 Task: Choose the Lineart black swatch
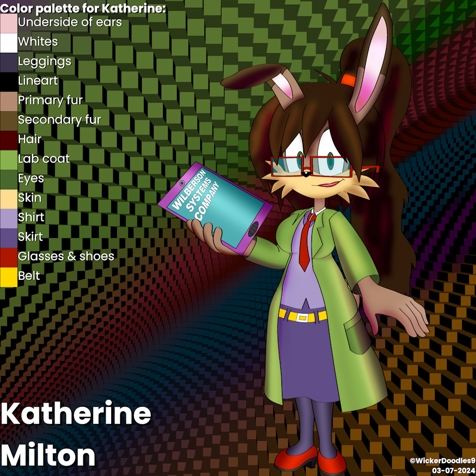coord(9,82)
